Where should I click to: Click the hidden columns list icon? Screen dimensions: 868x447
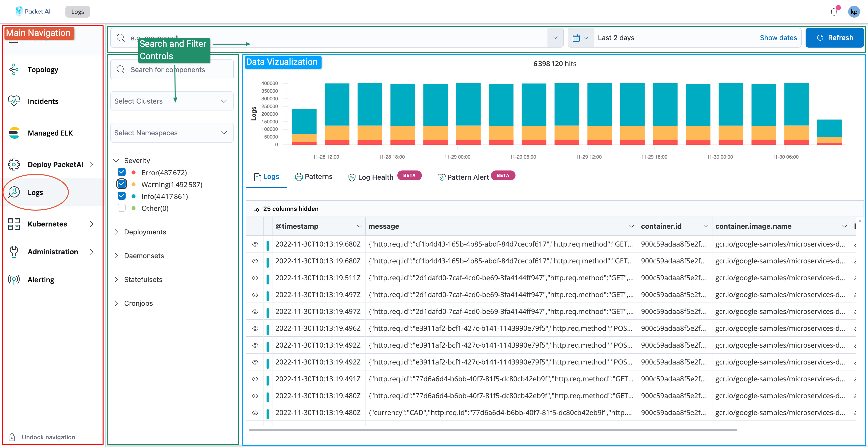(256, 209)
